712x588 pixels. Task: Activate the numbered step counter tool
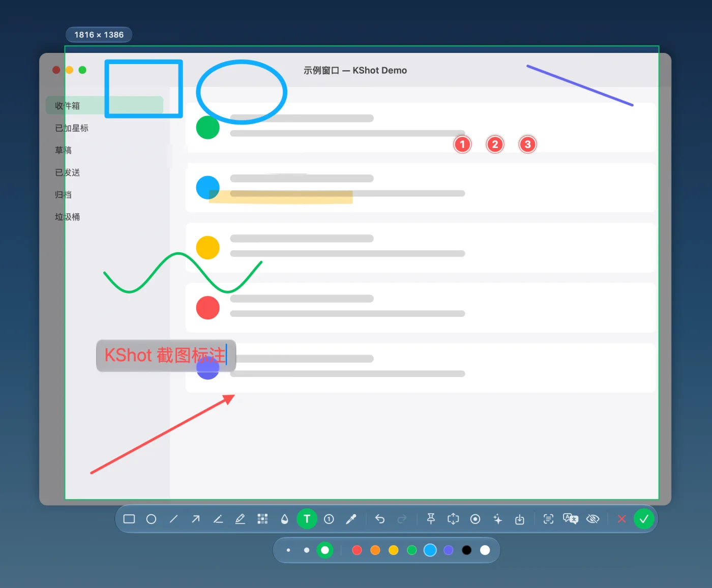pyautogui.click(x=329, y=519)
